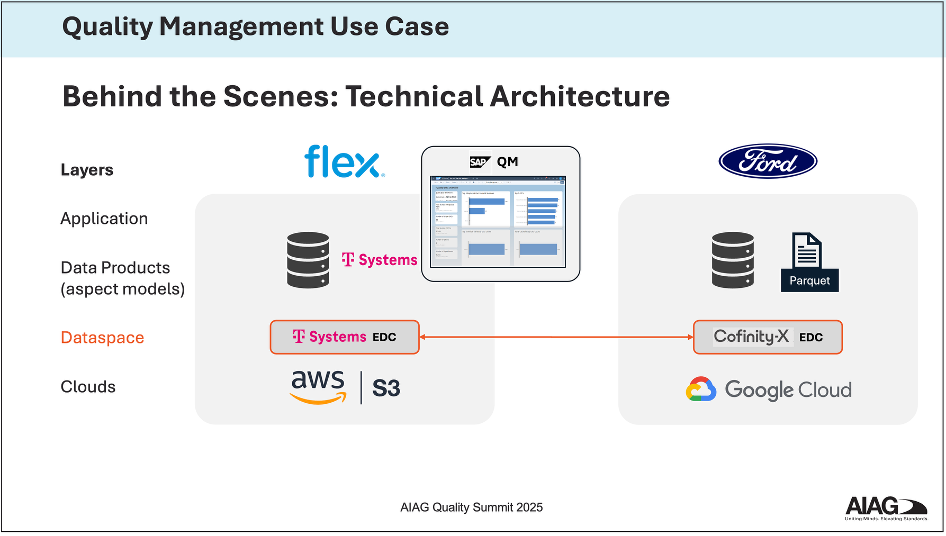Click the orange arrow between the EDC boxes
The height and width of the screenshot is (536, 946).
coord(557,337)
